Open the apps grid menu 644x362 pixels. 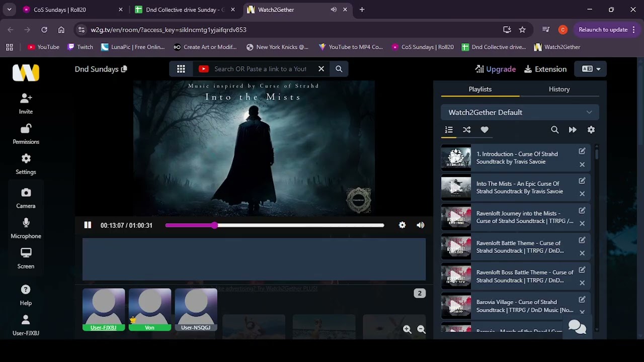pos(181,69)
